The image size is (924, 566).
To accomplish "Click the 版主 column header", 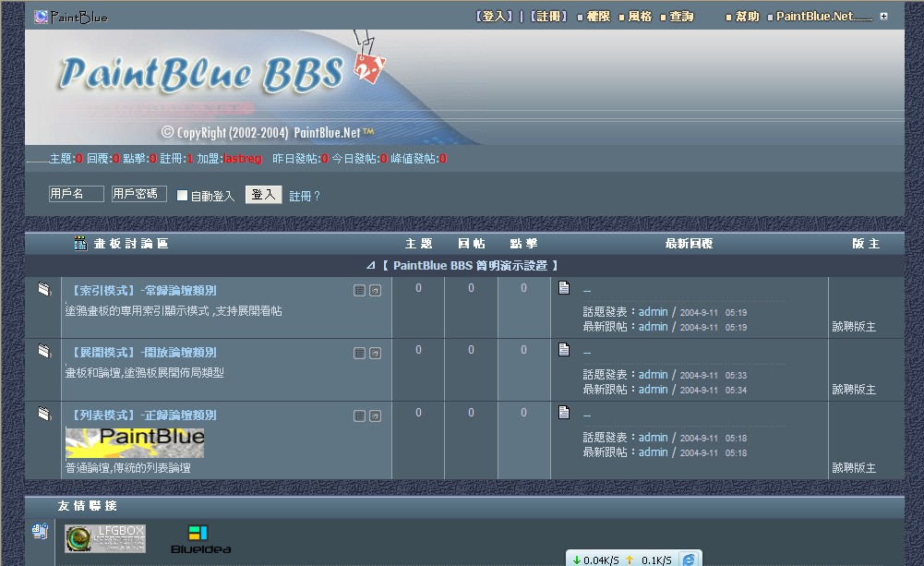I will click(866, 244).
